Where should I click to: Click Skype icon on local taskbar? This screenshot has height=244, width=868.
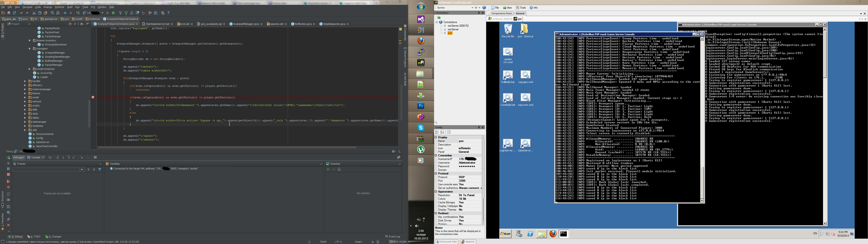tap(421, 128)
